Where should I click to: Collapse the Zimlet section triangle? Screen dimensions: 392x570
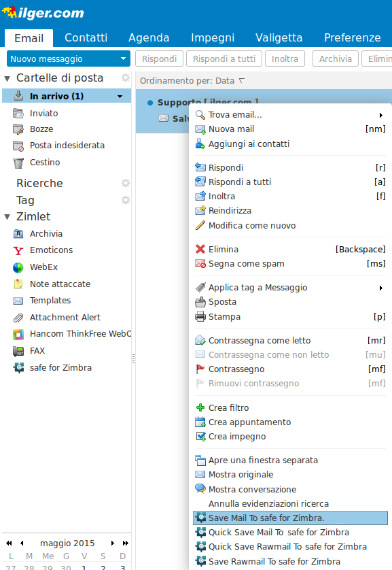7,217
